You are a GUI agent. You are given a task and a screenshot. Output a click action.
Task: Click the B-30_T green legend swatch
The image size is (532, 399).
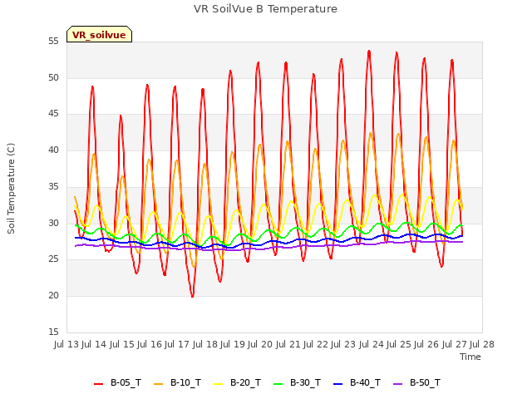pos(278,384)
